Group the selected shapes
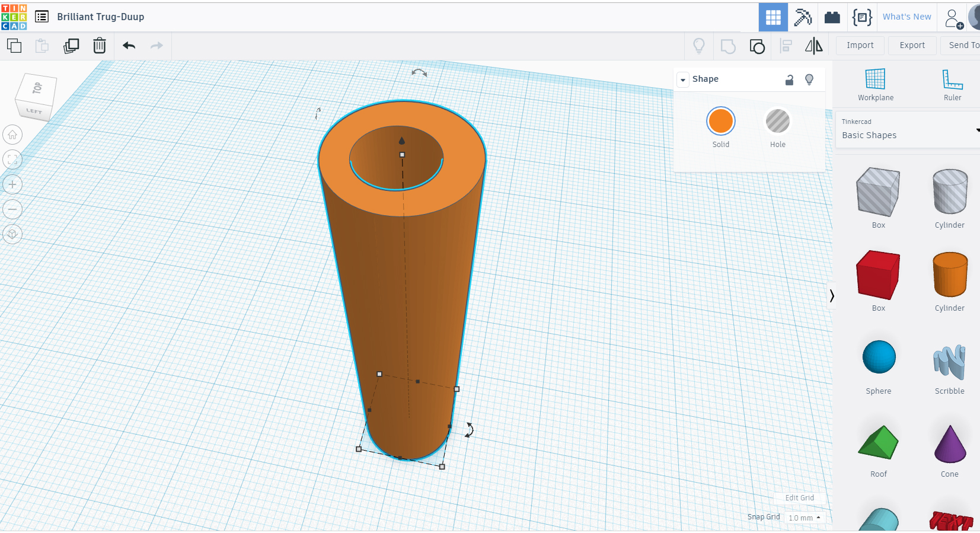 point(728,46)
